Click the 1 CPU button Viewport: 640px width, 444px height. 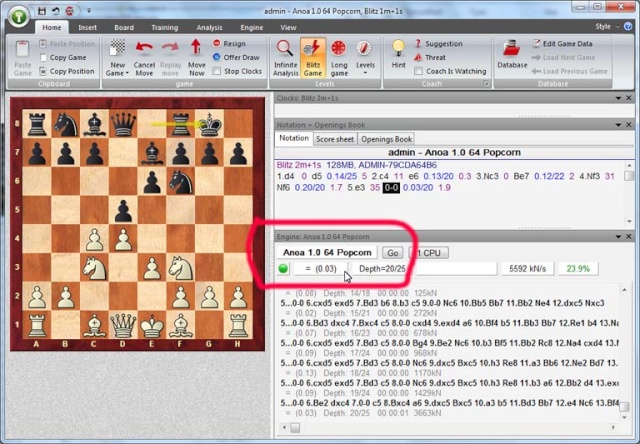[429, 253]
